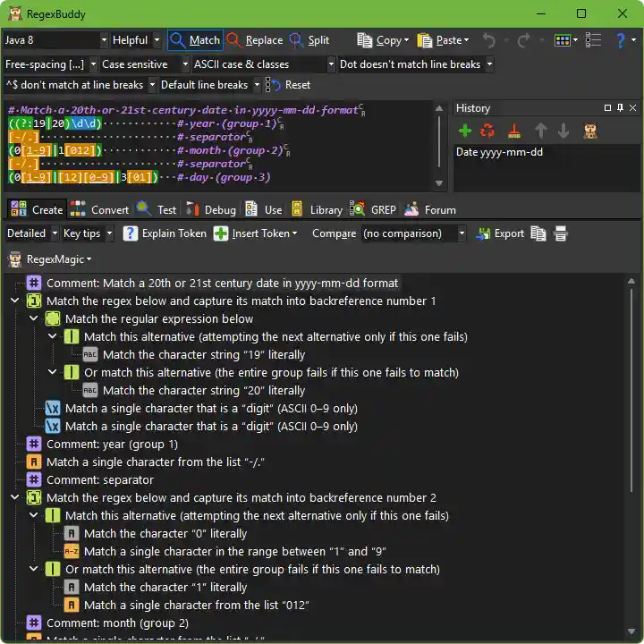Open the Key tips dropdown
The width and height of the screenshot is (644, 644).
point(88,233)
